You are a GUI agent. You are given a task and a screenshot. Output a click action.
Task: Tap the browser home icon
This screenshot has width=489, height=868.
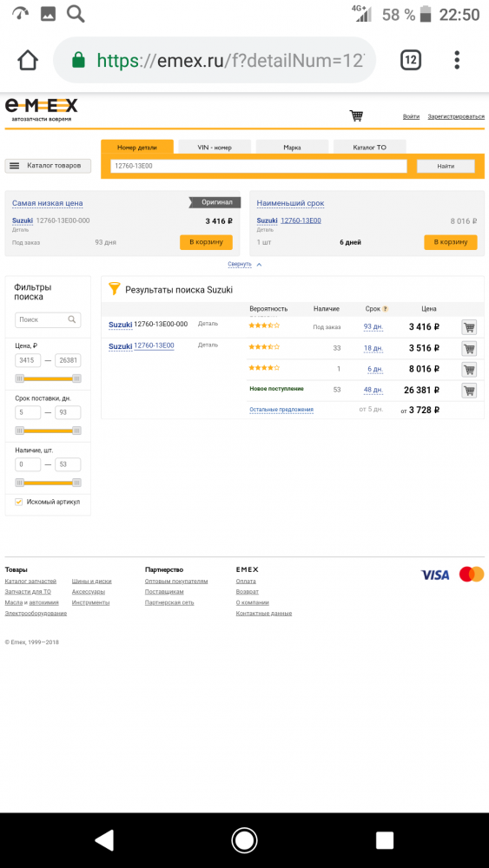coord(29,60)
